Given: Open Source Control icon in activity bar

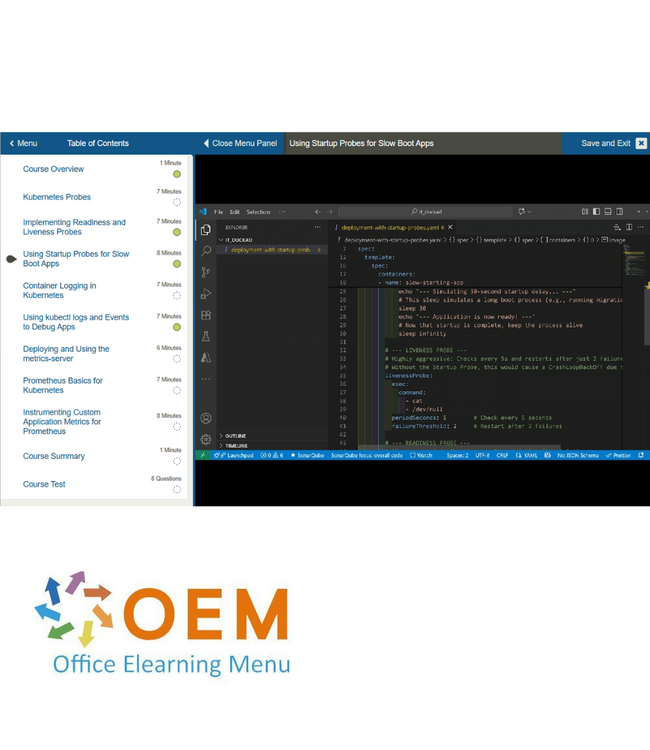Looking at the screenshot, I should (206, 273).
